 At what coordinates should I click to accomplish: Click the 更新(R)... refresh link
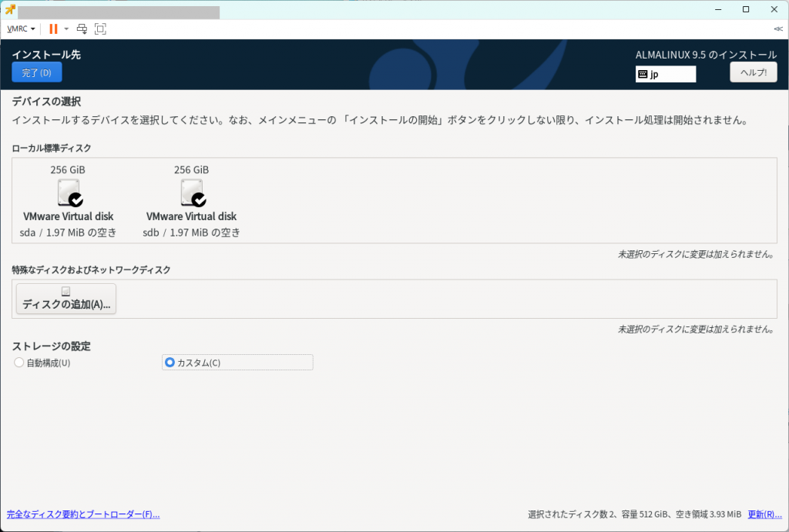click(x=765, y=514)
